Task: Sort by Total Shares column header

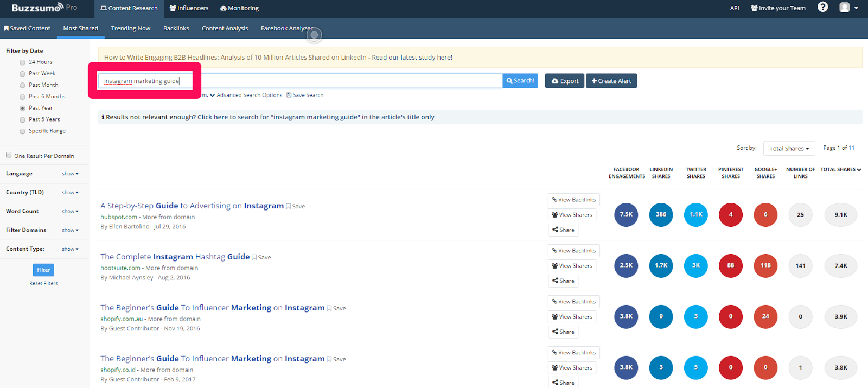Action: (840, 169)
